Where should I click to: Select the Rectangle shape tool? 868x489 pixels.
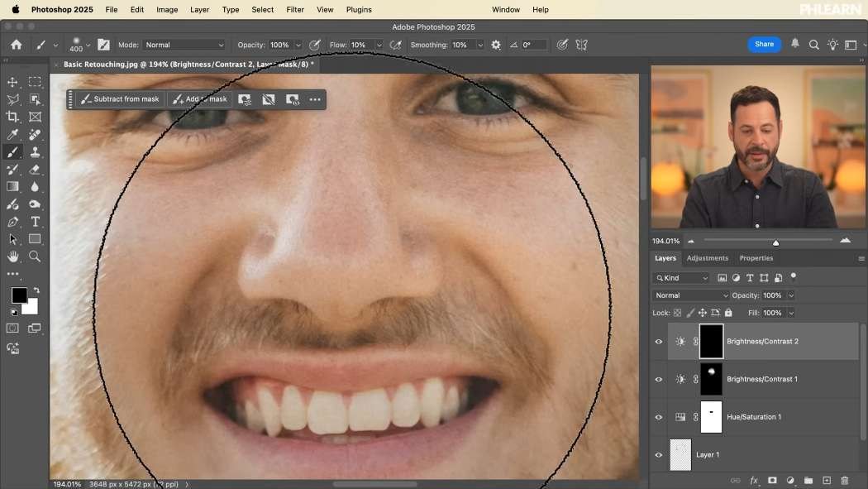(x=35, y=239)
